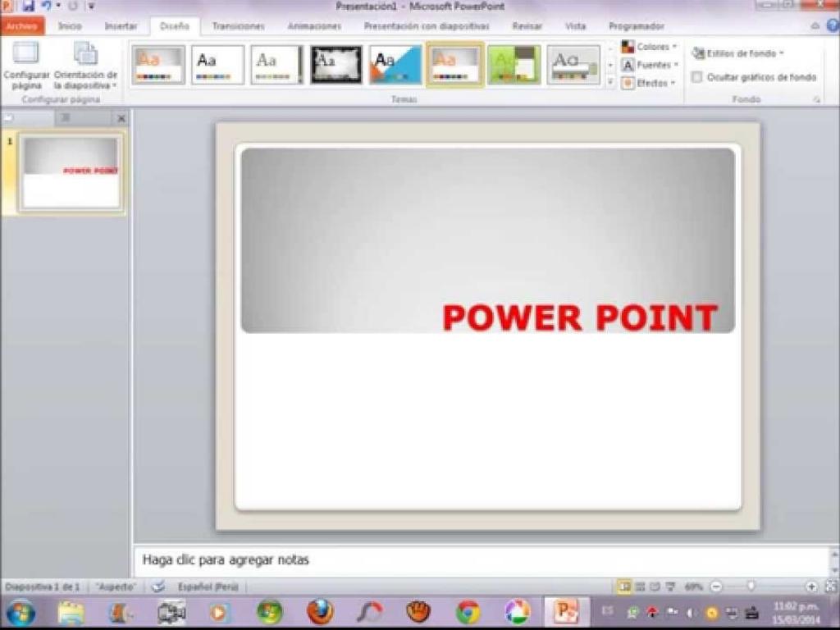Image resolution: width=840 pixels, height=630 pixels.
Task: Open Estilos de fondo dropdown
Action: pos(737,53)
